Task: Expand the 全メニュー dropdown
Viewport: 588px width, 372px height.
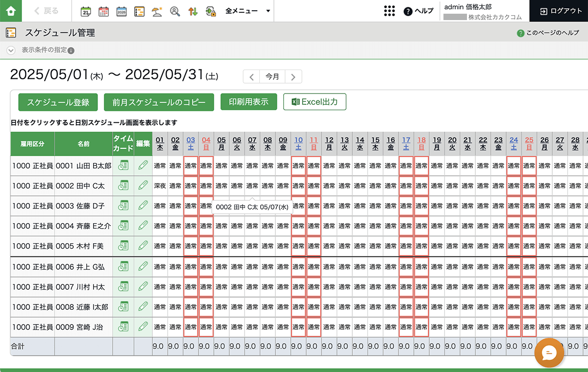Action: tap(247, 11)
